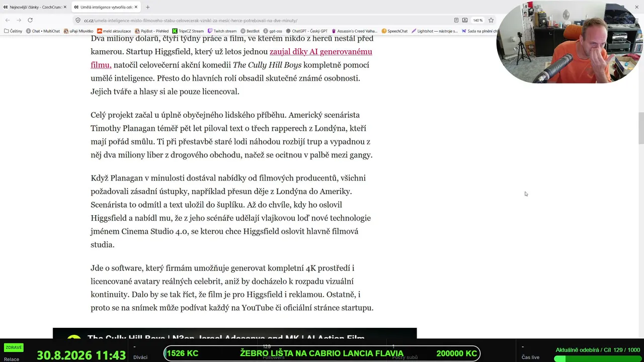Open the Lightshot — nástroje bookmark
Viewport: 644px width, 362px height.
[x=435, y=31]
